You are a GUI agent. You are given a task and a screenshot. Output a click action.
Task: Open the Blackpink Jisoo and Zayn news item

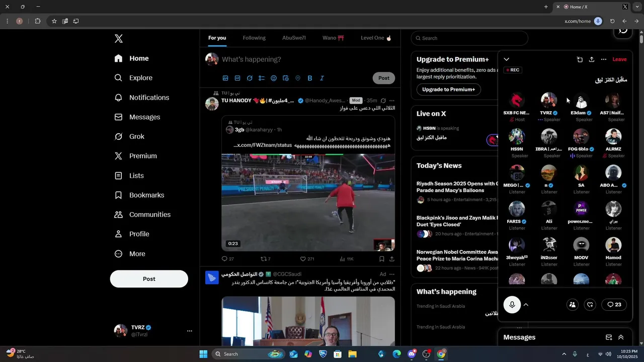tap(457, 221)
